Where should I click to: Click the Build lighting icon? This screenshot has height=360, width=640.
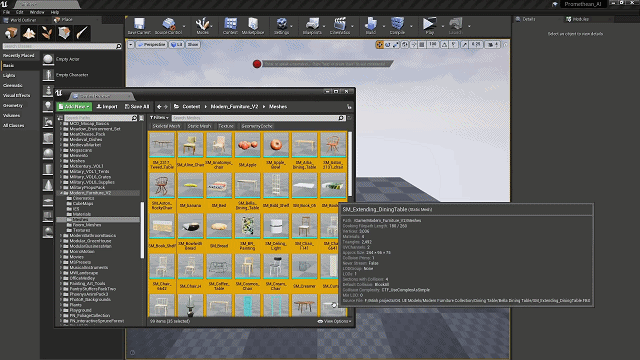371,26
